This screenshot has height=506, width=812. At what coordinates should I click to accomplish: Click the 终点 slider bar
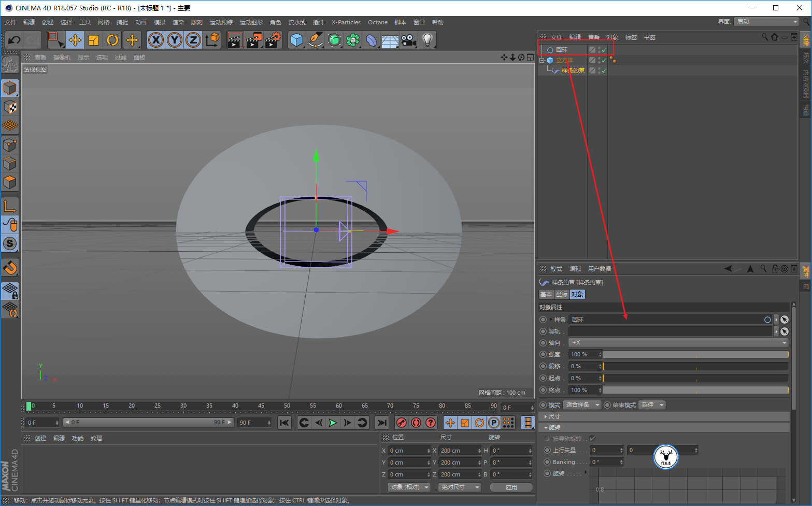click(x=696, y=390)
